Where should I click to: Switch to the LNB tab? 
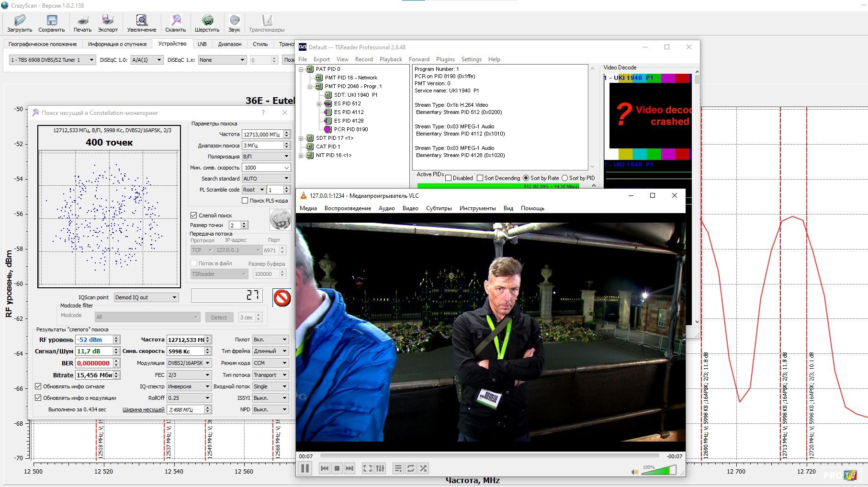(x=202, y=44)
